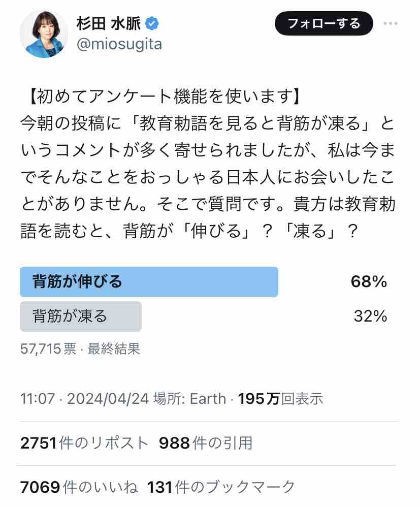The height and width of the screenshot is (507, 420).
Task: Open the 131件のブックマーク count
Action: click(221, 487)
